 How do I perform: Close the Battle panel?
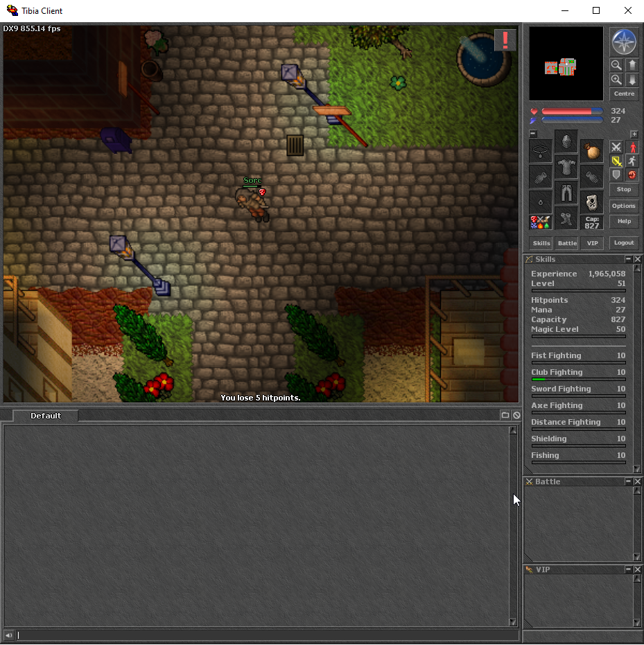[638, 481]
